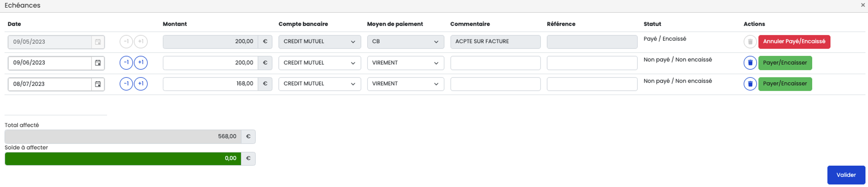Decrease 09/06/2023 date with -1 button
Screen dimensions: 868x187
point(126,63)
